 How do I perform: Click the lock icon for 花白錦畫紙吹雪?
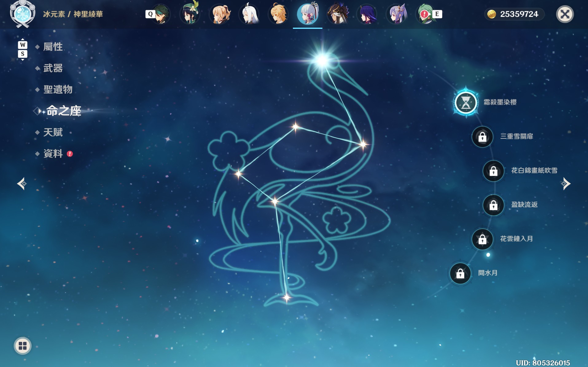(493, 171)
